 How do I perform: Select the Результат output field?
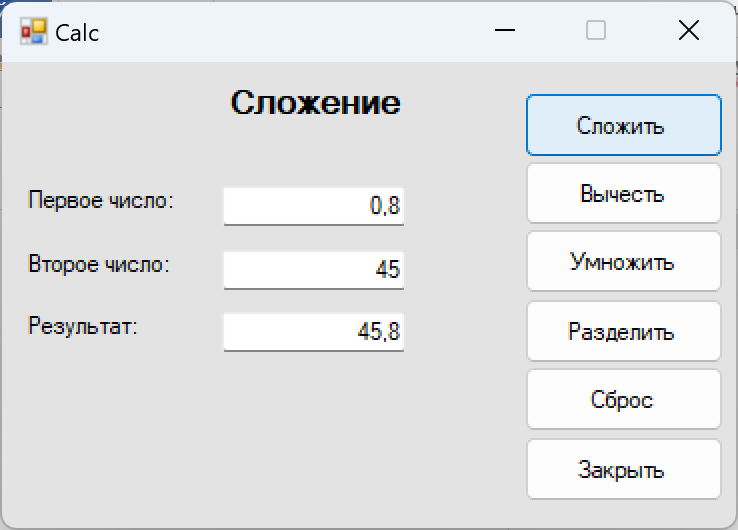click(313, 332)
